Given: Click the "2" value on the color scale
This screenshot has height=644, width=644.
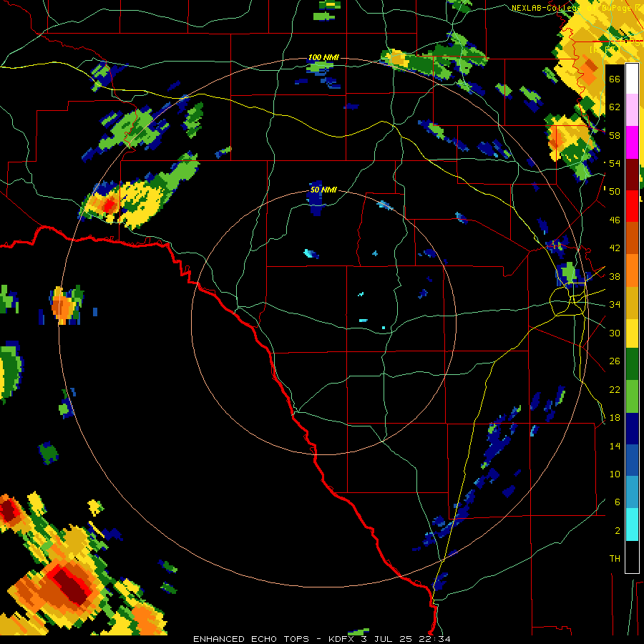Looking at the screenshot, I should [x=618, y=530].
